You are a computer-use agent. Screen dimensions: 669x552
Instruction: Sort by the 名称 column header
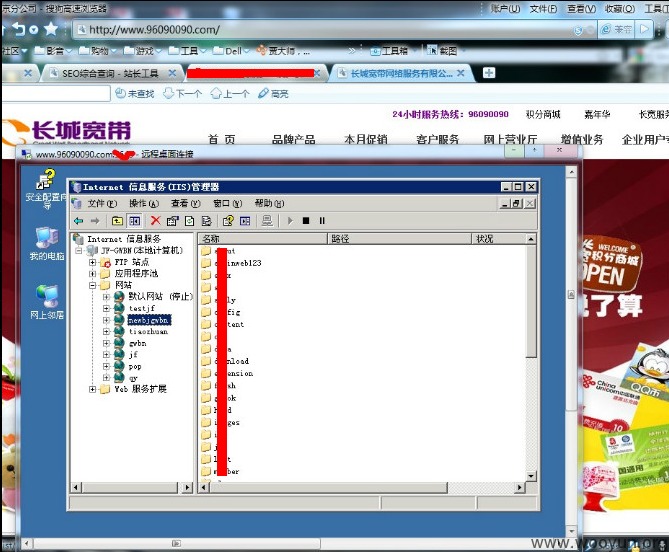(x=263, y=238)
